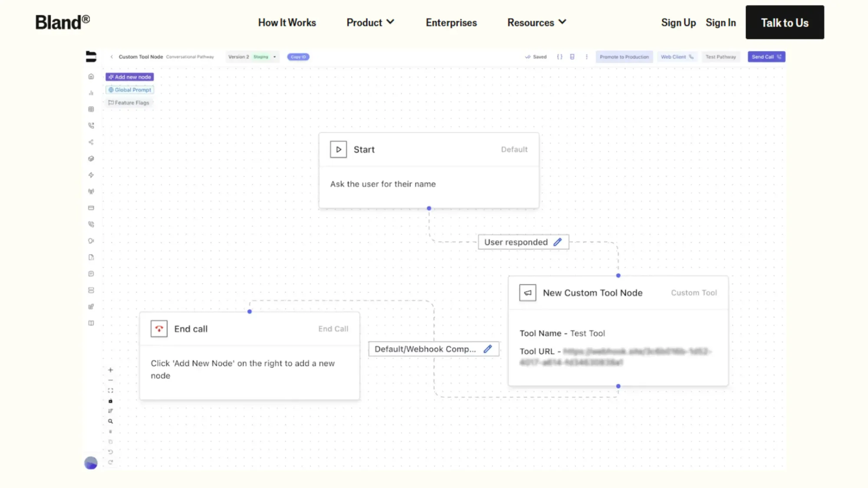The width and height of the screenshot is (868, 488).
Task: Open the search icon on the canvas controls
Action: tap(111, 421)
